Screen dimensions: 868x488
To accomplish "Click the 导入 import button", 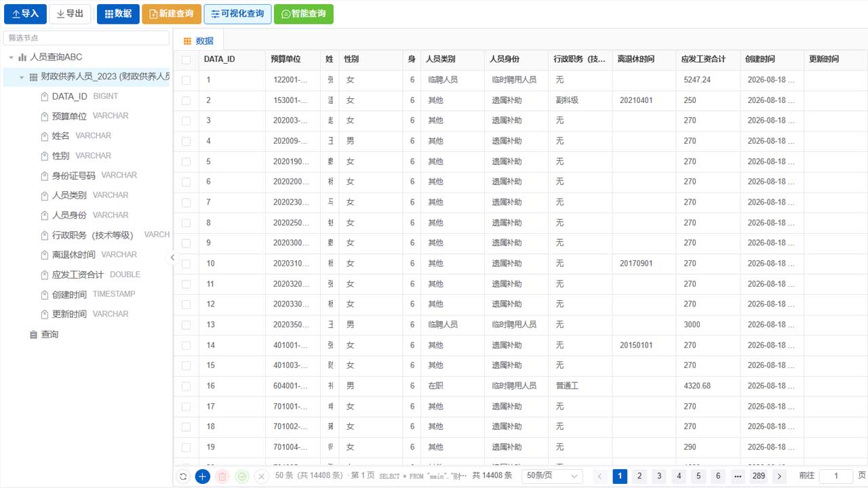I will pyautogui.click(x=25, y=14).
